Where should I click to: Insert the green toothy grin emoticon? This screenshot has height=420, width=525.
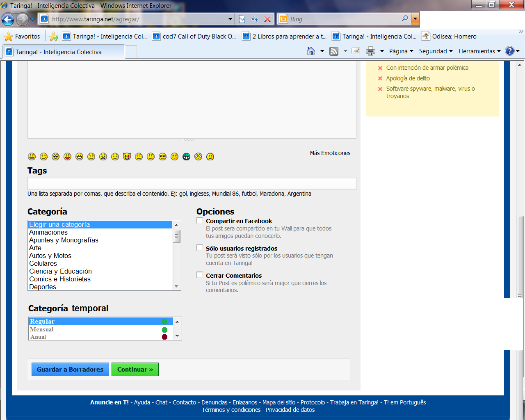click(x=186, y=157)
